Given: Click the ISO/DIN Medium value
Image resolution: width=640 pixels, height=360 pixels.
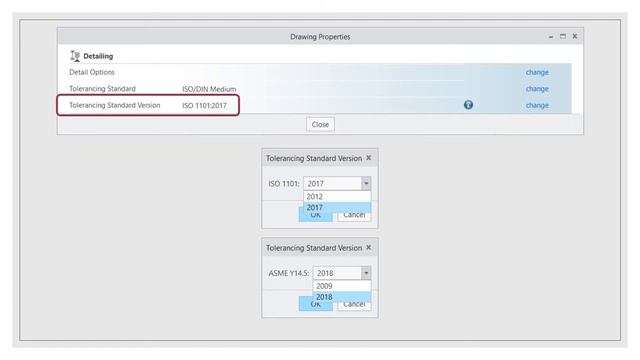Looking at the screenshot, I should tap(209, 89).
